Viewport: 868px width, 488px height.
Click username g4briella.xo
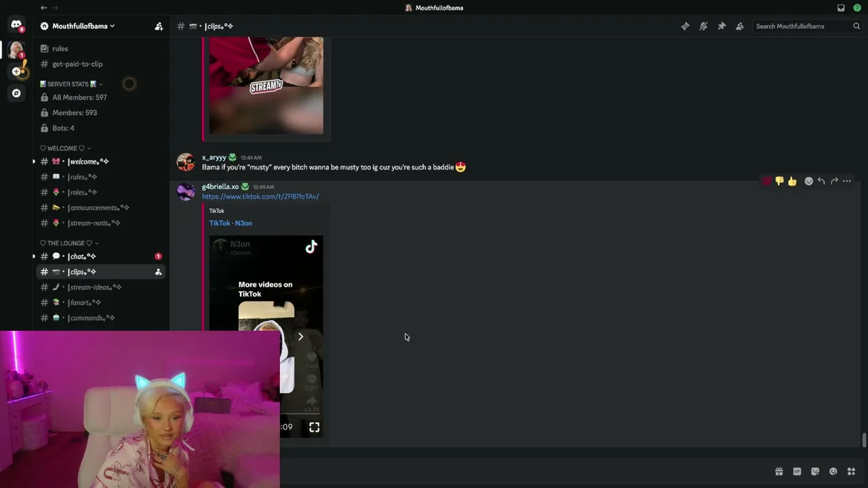[220, 186]
